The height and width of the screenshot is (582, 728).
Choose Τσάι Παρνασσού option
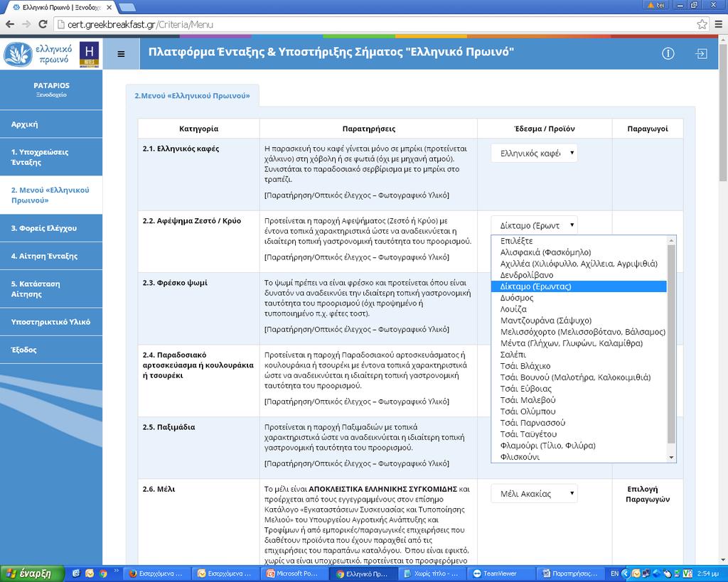[579, 423]
